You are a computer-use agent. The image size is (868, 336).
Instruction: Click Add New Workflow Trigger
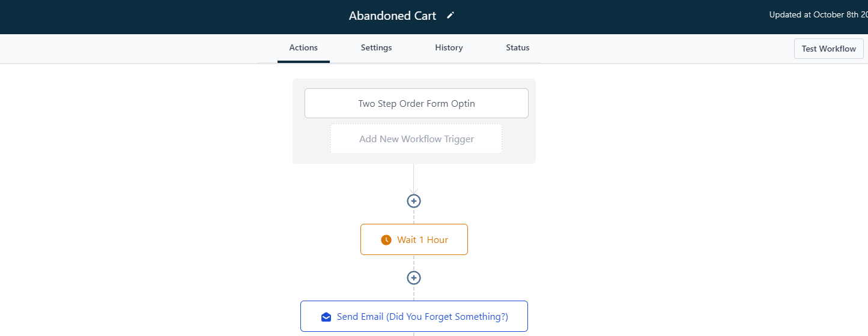[x=416, y=139]
